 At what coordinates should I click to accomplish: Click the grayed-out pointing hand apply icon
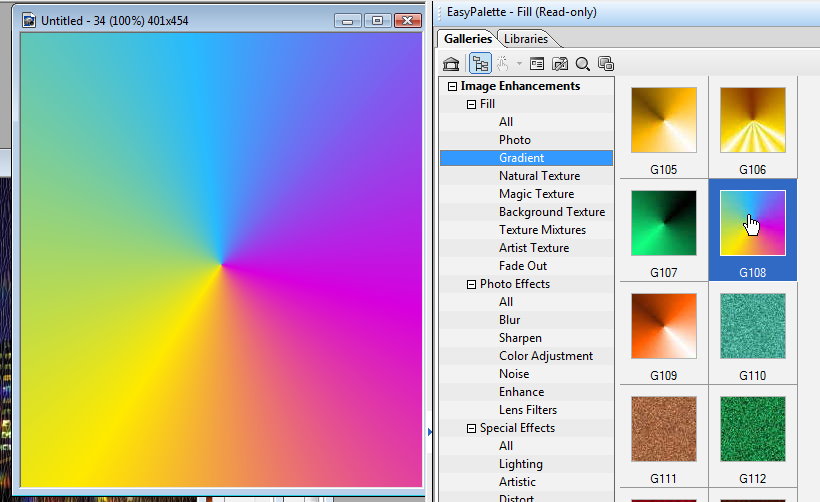[x=503, y=64]
